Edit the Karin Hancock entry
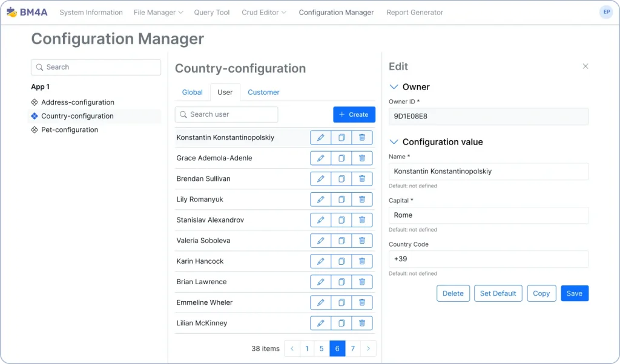 (x=320, y=261)
